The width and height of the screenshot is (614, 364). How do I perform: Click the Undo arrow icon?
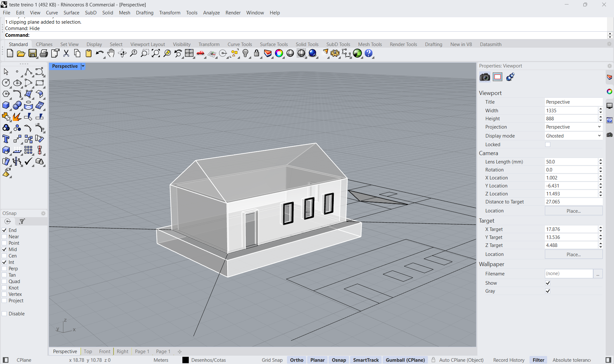(x=100, y=53)
